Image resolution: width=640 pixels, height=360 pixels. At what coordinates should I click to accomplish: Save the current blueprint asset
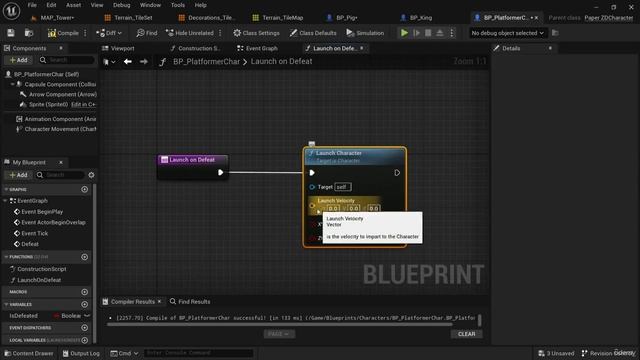pyautogui.click(x=11, y=33)
